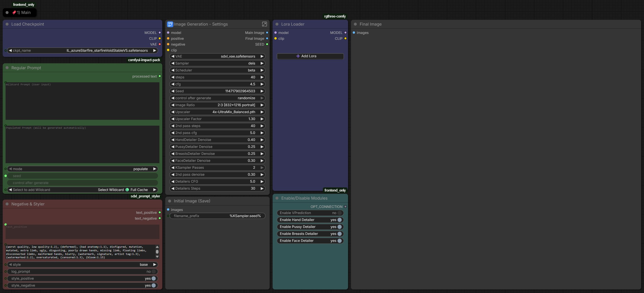Click the rgthree-comfy badge label
The image size is (644, 293).
pyautogui.click(x=335, y=16)
